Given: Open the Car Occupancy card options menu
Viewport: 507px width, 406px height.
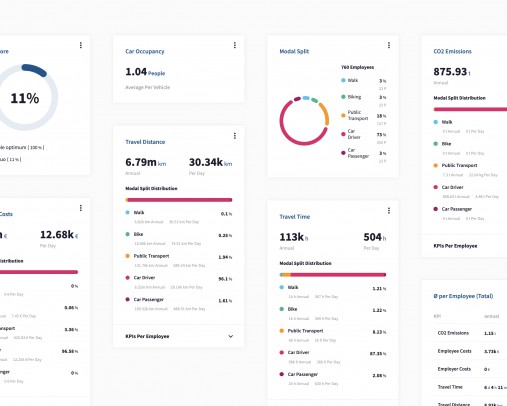Looking at the screenshot, I should tap(235, 45).
